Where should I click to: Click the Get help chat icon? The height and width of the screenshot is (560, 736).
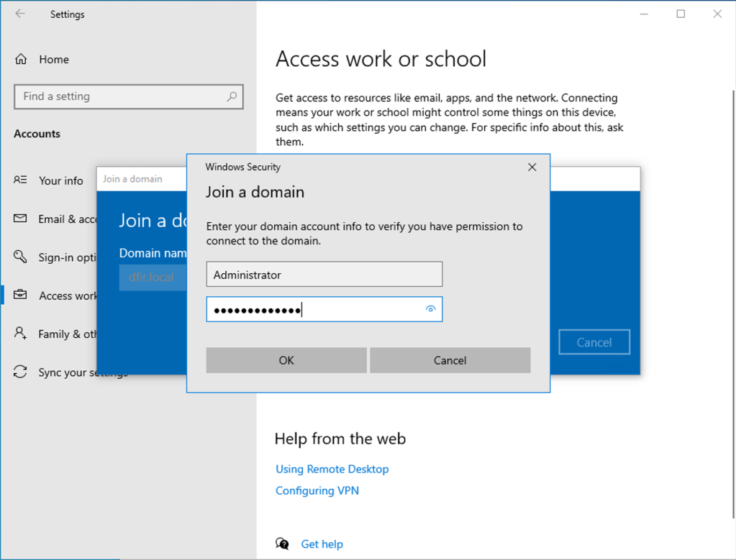click(283, 544)
